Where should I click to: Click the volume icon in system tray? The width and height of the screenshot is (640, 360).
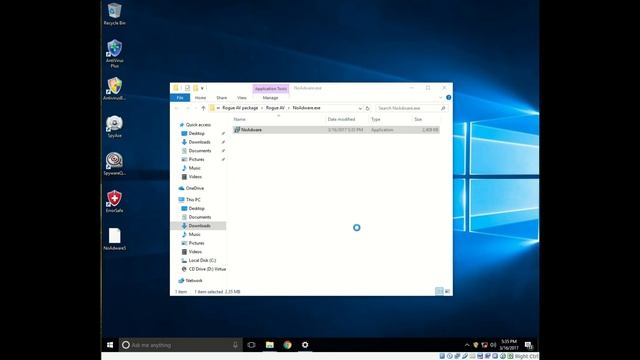pyautogui.click(x=493, y=345)
